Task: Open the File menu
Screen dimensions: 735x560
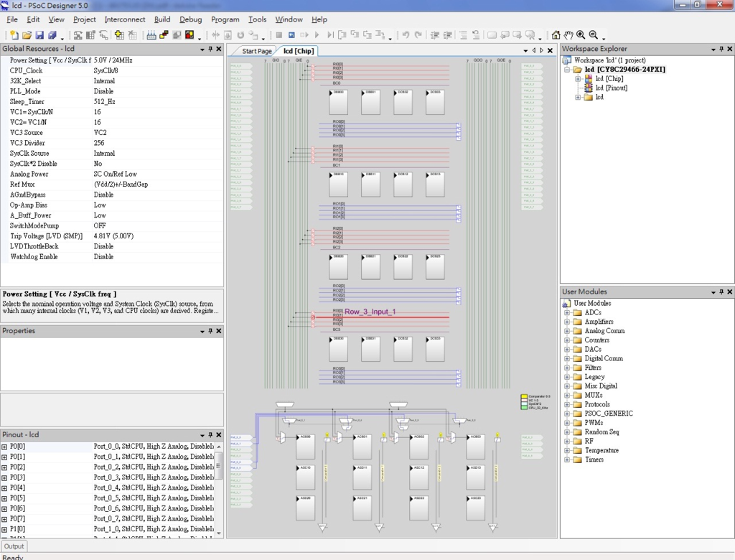Action: click(x=11, y=19)
